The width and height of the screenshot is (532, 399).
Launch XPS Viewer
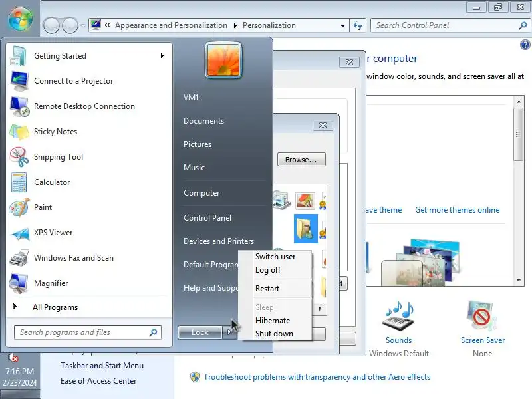89,233
